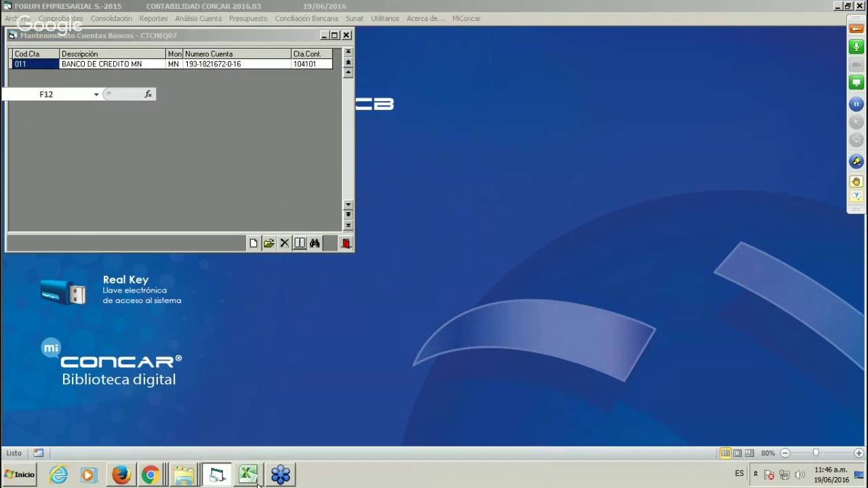This screenshot has width=868, height=488.
Task: Click the grayed camera button in side panel
Action: coord(856,65)
